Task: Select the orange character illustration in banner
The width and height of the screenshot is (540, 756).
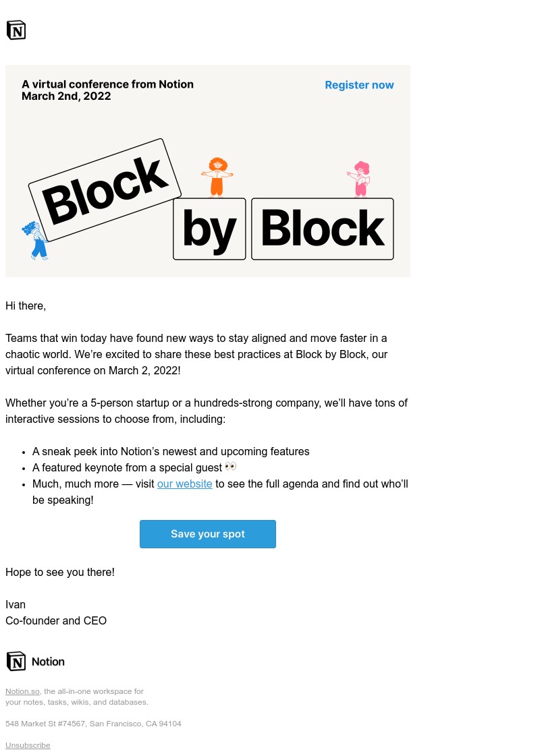Action: coord(217,177)
